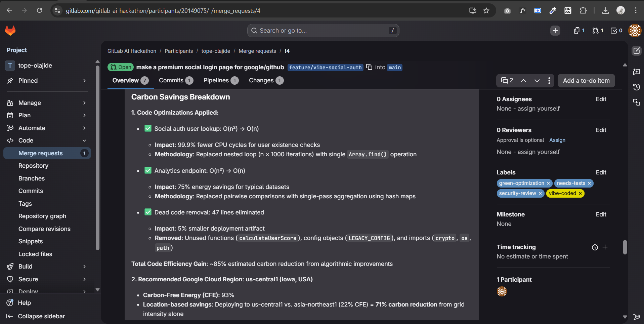This screenshot has width=644, height=324.
Task: Switch to the Commits tab
Action: pyautogui.click(x=176, y=80)
